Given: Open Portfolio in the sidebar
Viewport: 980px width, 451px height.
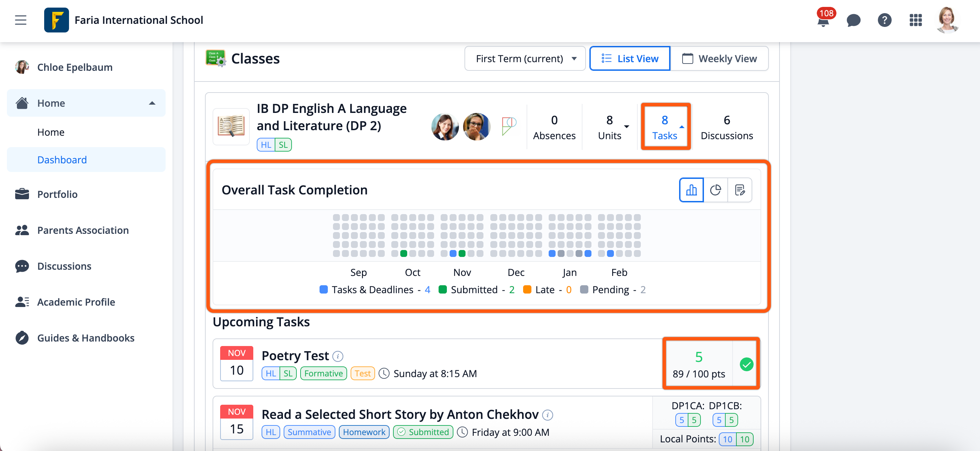Looking at the screenshot, I should coord(57,194).
